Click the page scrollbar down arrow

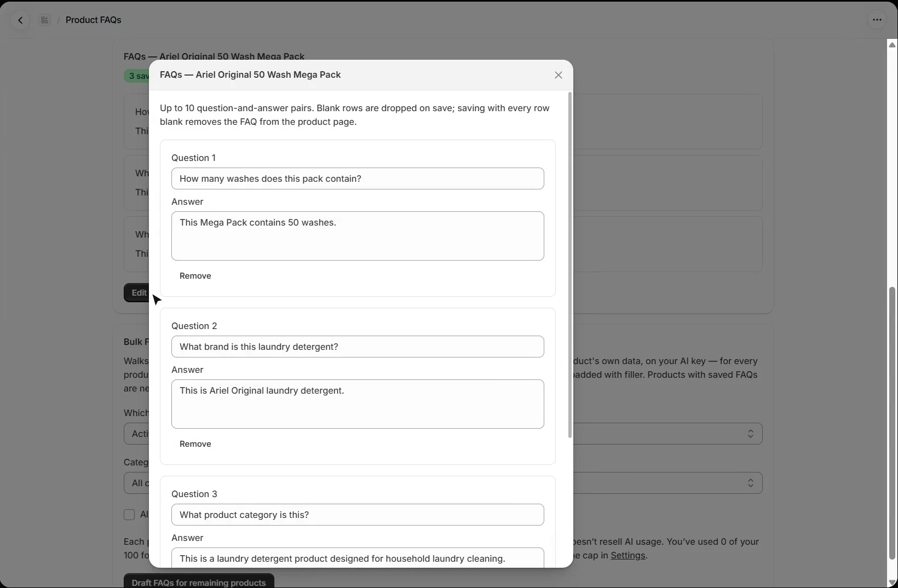(x=893, y=583)
